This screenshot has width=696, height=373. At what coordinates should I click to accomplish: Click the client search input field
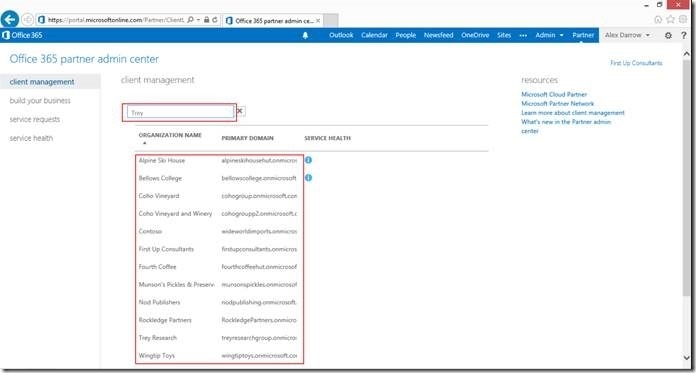pos(180,113)
